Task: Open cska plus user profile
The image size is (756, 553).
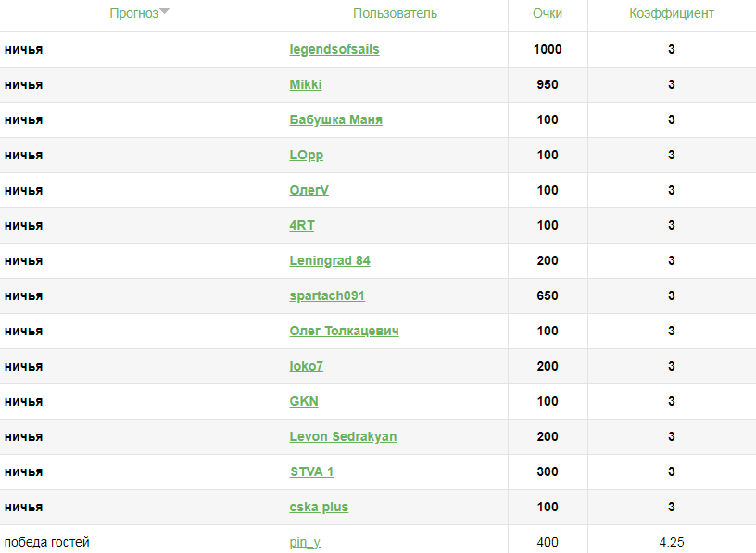Action: pos(319,508)
